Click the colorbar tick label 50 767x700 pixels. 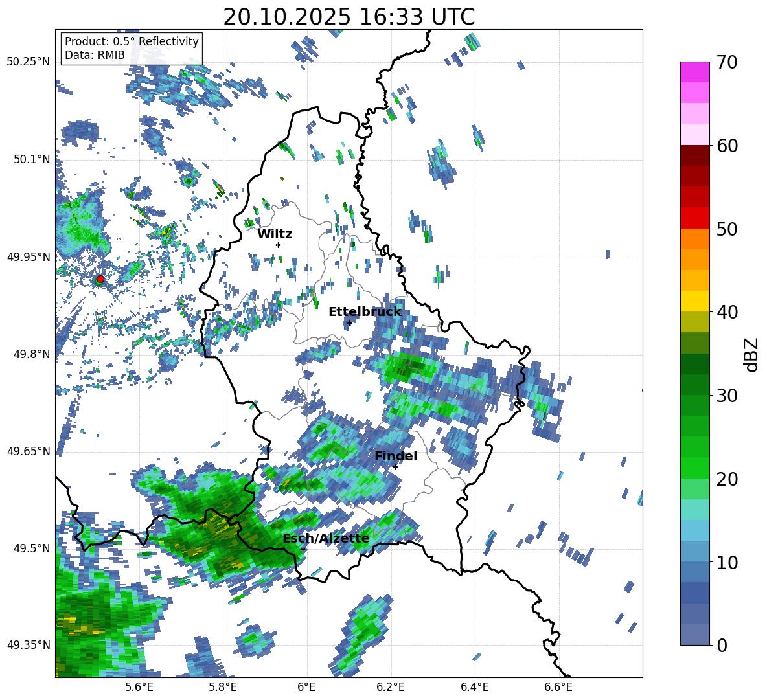point(727,229)
